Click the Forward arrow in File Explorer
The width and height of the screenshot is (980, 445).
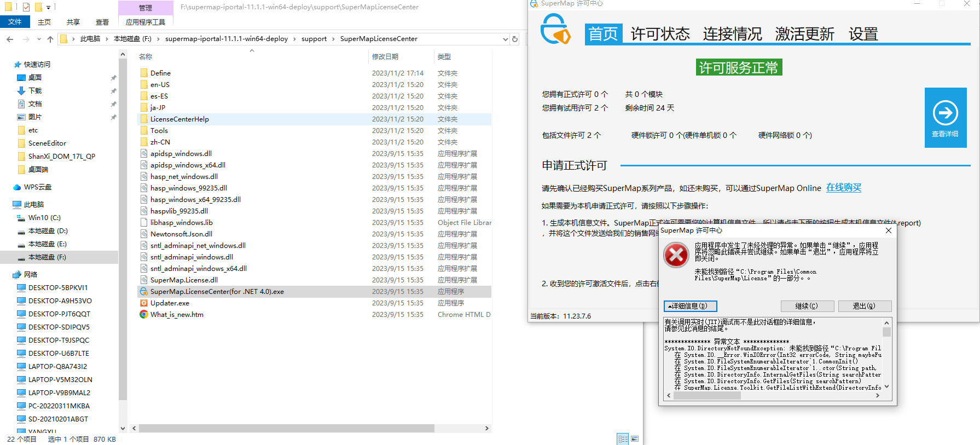pyautogui.click(x=26, y=39)
